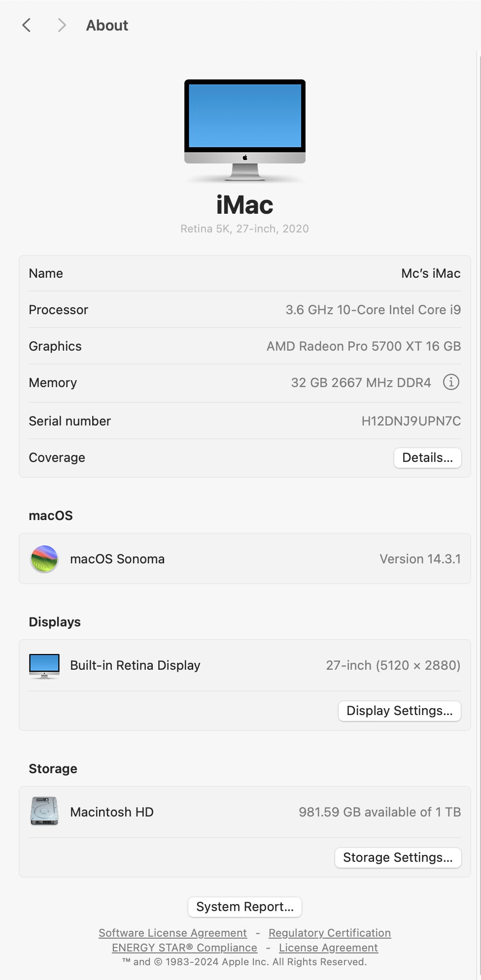Click the computer name Mc's iMac
The width and height of the screenshot is (481, 980).
pyautogui.click(x=430, y=273)
